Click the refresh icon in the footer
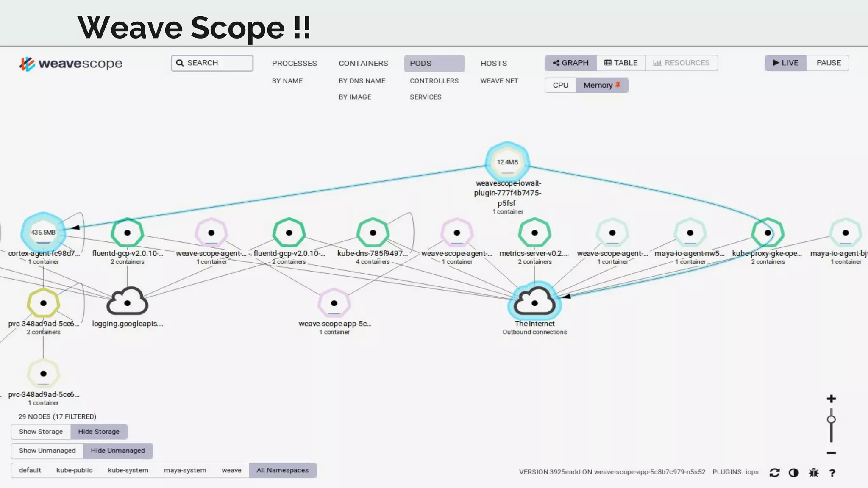This screenshot has width=868, height=488. 774,473
